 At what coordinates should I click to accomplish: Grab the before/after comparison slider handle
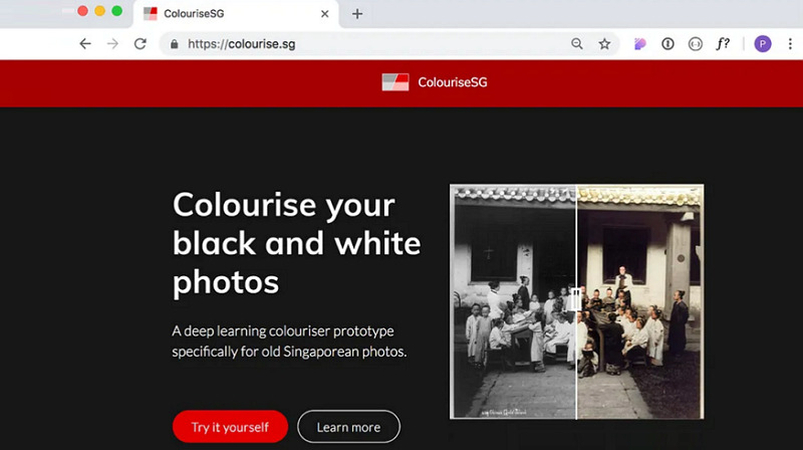coord(576,299)
